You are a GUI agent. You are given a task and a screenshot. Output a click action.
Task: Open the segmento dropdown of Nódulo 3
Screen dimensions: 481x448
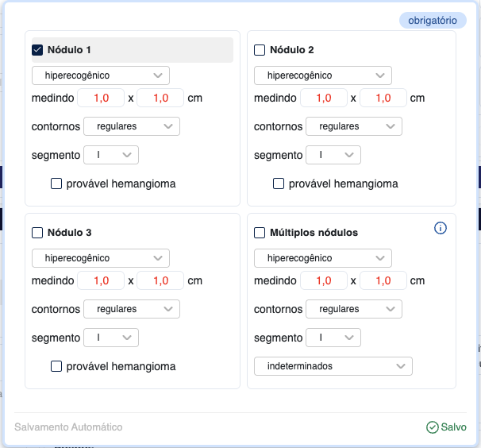pos(111,338)
